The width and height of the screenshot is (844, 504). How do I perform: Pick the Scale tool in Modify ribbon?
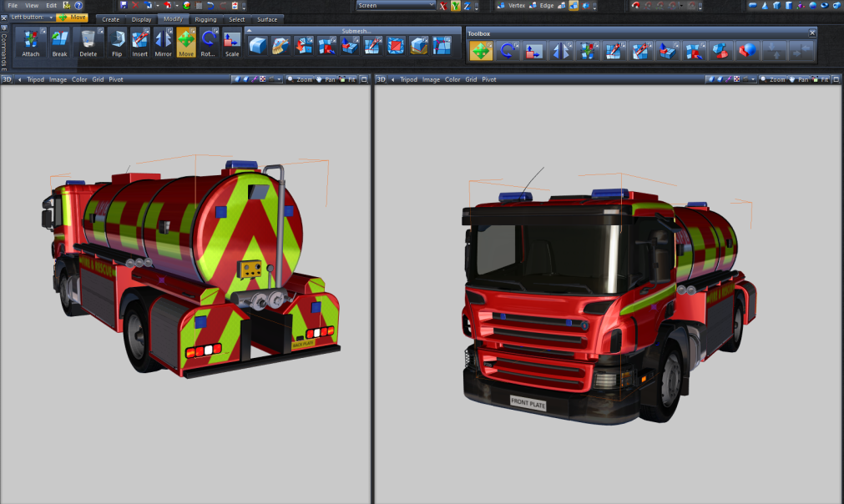click(x=231, y=43)
